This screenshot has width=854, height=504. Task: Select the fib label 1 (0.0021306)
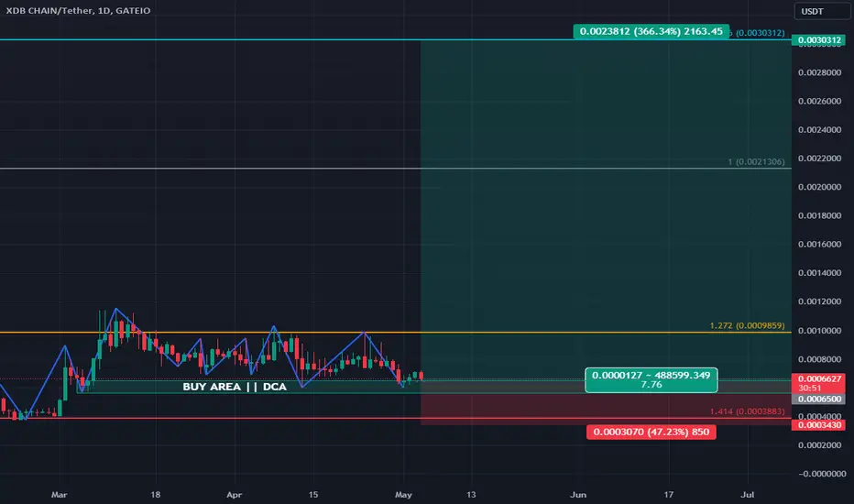pyautogui.click(x=756, y=162)
